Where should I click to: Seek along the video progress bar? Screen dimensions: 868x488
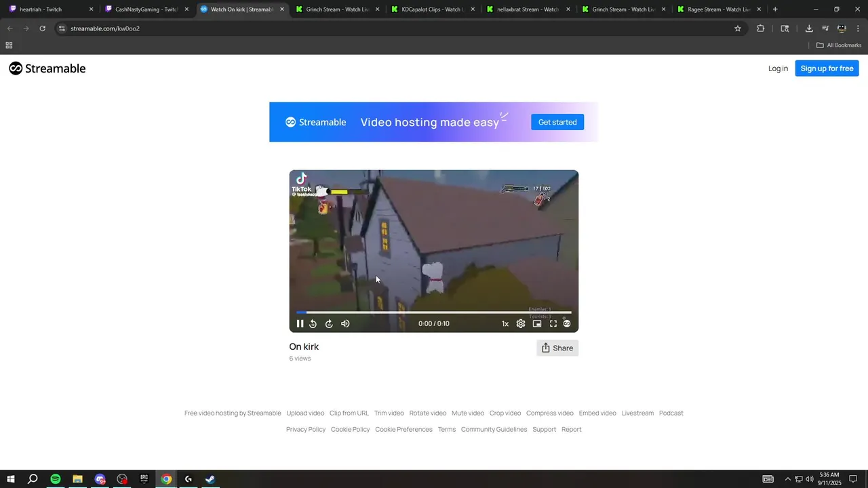[x=434, y=312]
